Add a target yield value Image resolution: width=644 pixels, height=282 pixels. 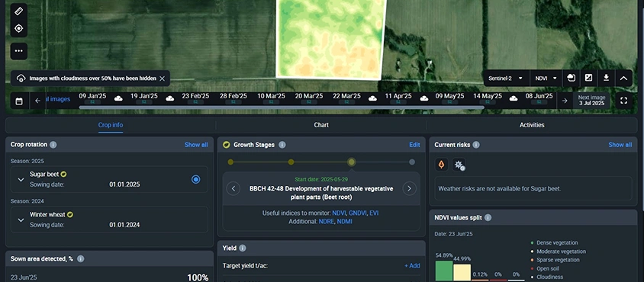coord(412,265)
